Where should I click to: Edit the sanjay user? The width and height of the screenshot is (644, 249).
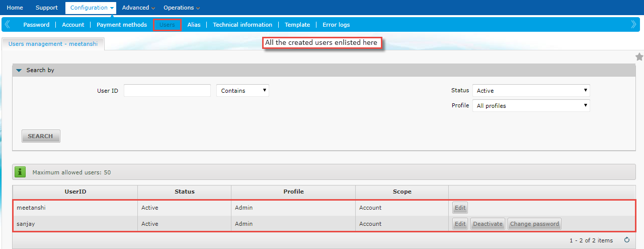tap(460, 224)
